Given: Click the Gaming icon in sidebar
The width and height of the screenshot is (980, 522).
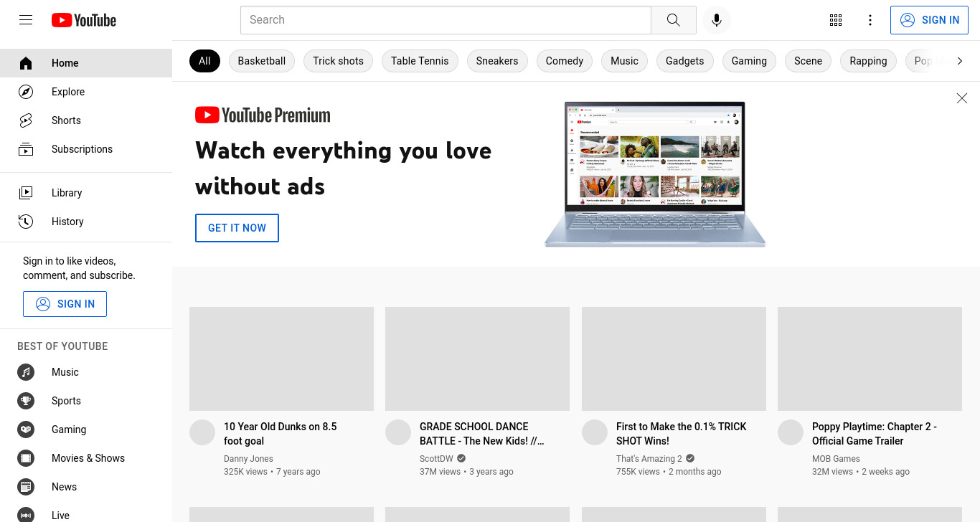Looking at the screenshot, I should tap(26, 430).
